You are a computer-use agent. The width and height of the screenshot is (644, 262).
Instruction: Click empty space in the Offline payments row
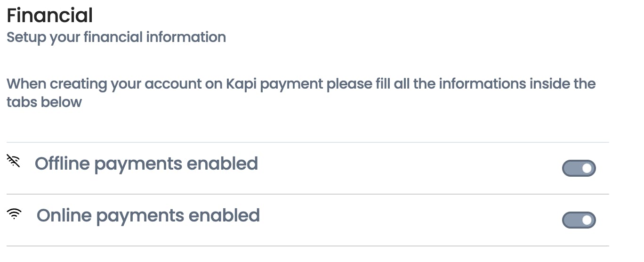[x=410, y=168]
